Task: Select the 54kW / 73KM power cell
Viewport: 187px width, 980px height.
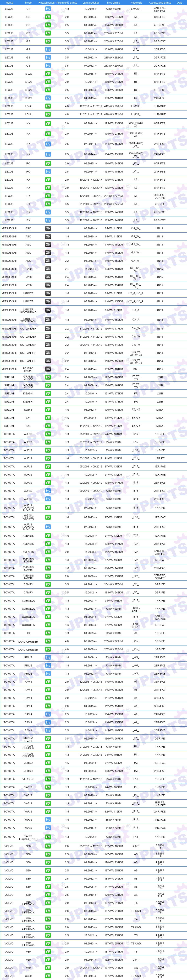Action: coord(113,828)
